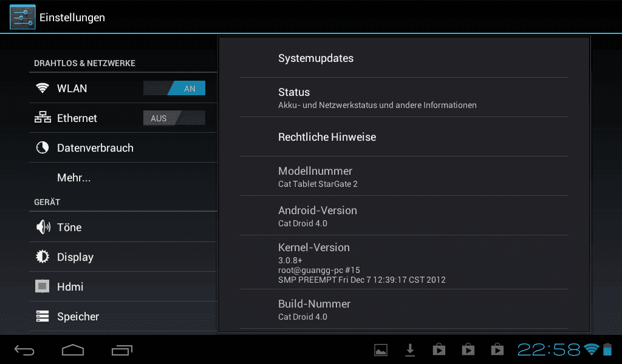Open Töne sound settings
This screenshot has height=364, width=622.
[123, 227]
